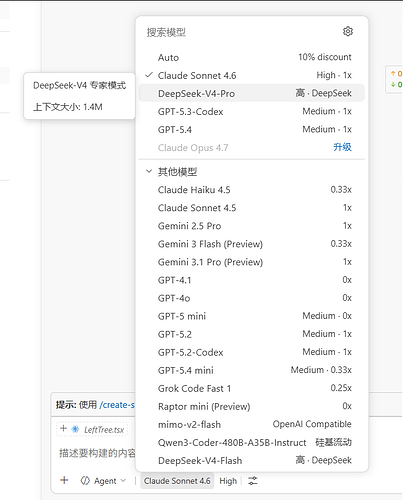This screenshot has width=403, height=500.
Task: Select DeepSeek-V4-Flash model
Action: point(252,460)
